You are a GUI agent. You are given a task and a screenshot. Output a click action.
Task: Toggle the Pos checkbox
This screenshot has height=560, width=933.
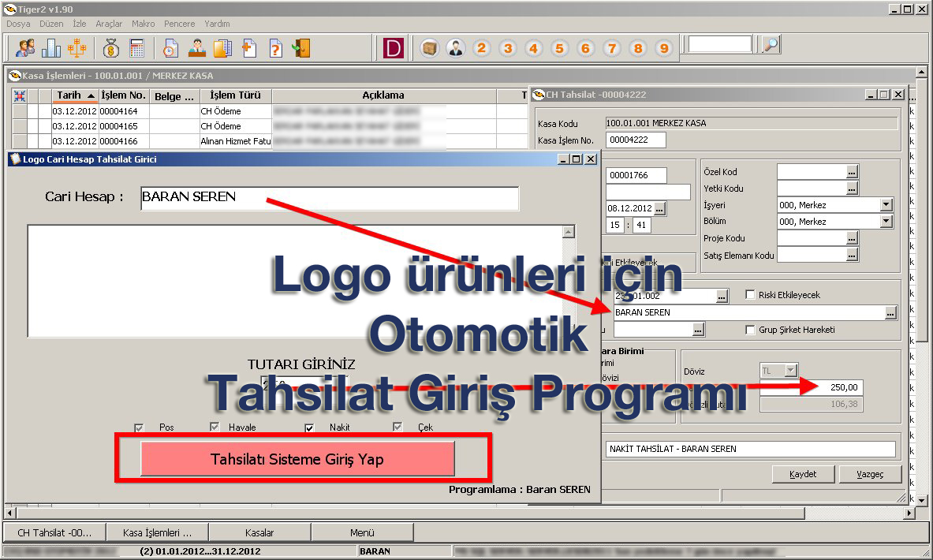139,427
